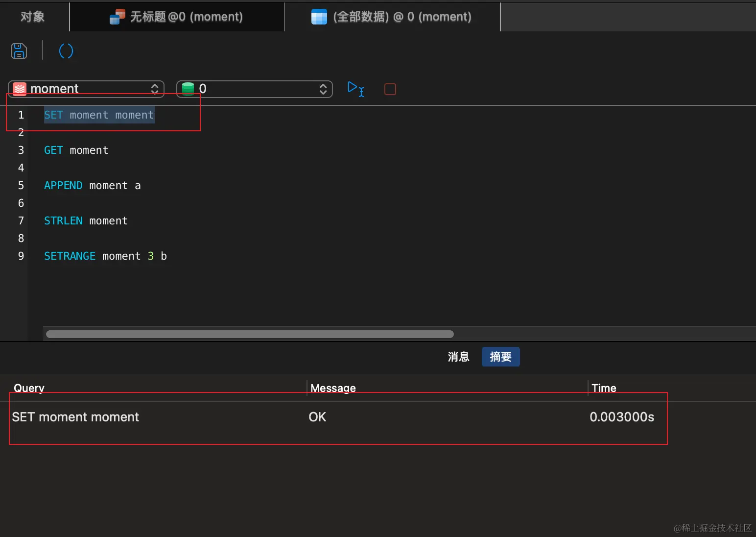Image resolution: width=756 pixels, height=537 pixels.
Task: Click the OK message cell
Action: click(317, 417)
